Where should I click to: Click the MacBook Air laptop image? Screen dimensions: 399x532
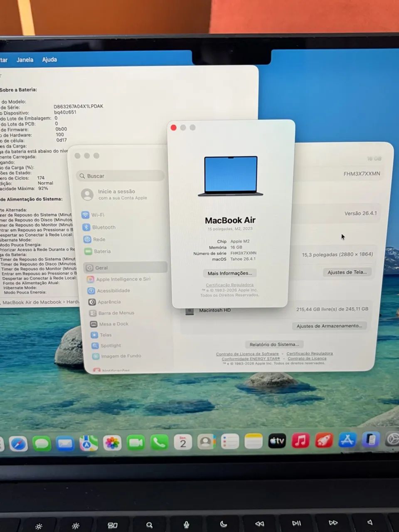click(231, 176)
